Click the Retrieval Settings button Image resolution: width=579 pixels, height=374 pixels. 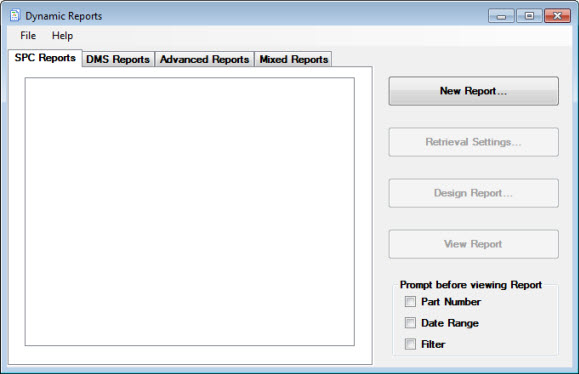pos(473,142)
